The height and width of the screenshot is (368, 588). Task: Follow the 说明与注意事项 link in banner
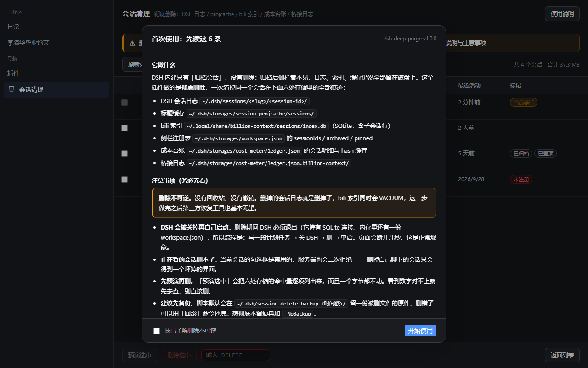click(466, 43)
